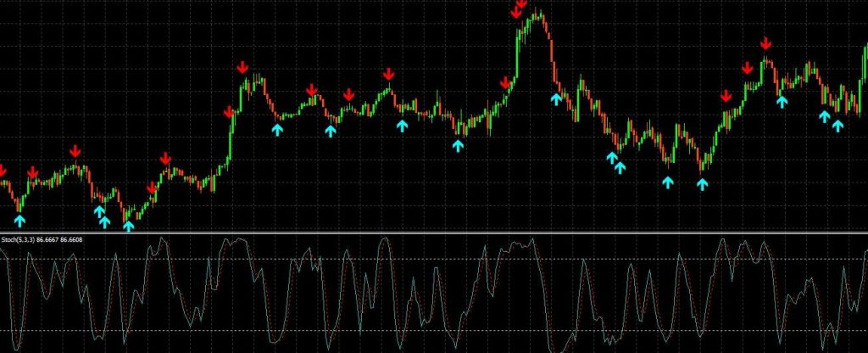This screenshot has width=868, height=353.
Task: Click the cyan arrow at the chart's lowest price
Action: coord(129,226)
